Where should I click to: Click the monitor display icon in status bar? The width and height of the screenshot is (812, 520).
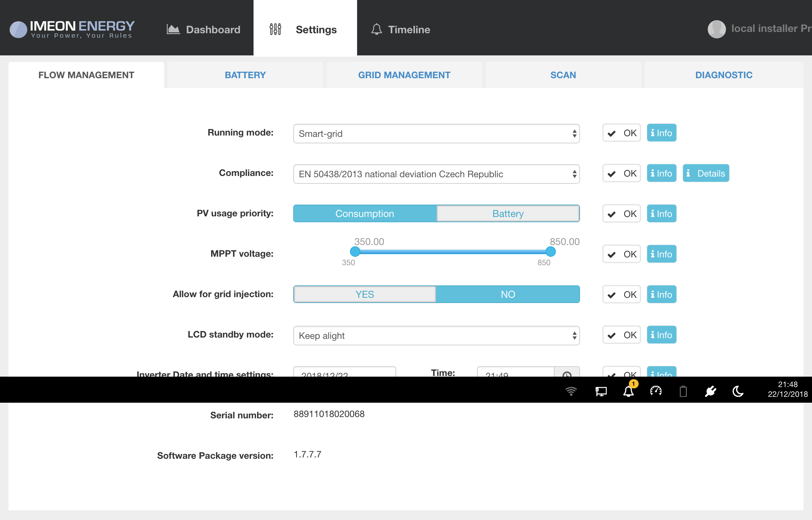(x=601, y=391)
